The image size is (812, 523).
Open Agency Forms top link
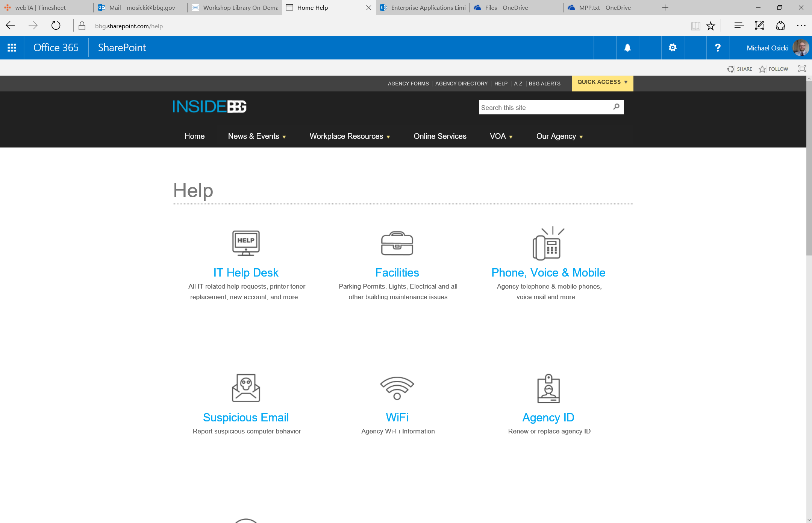coord(408,84)
